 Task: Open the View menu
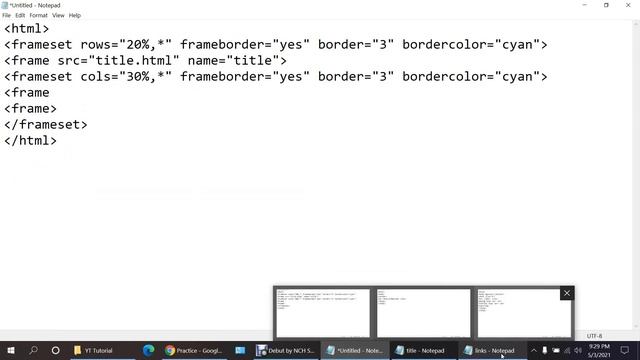(x=58, y=15)
